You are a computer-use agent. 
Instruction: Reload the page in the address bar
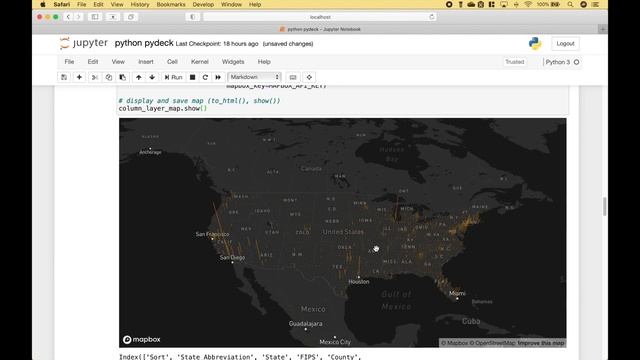coord(431,17)
